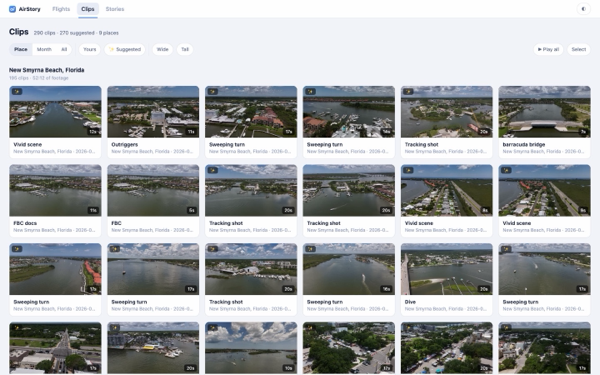Click the Clips page heading
This screenshot has width=600, height=375.
point(19,32)
